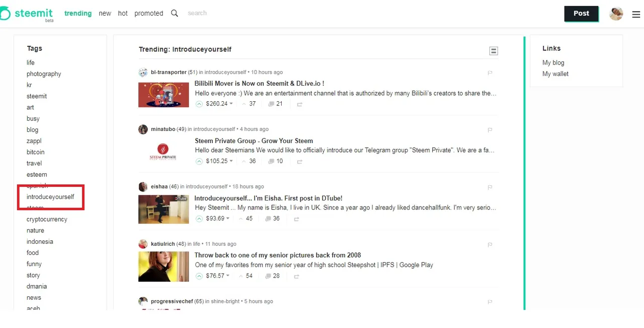Viewport: 644px width, 328px height.
Task: Upvote the Steem Private Group post
Action: (x=199, y=161)
